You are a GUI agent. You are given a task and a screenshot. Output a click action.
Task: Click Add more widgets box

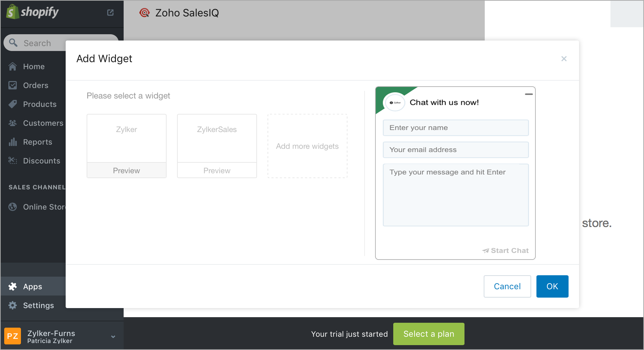coord(307,146)
